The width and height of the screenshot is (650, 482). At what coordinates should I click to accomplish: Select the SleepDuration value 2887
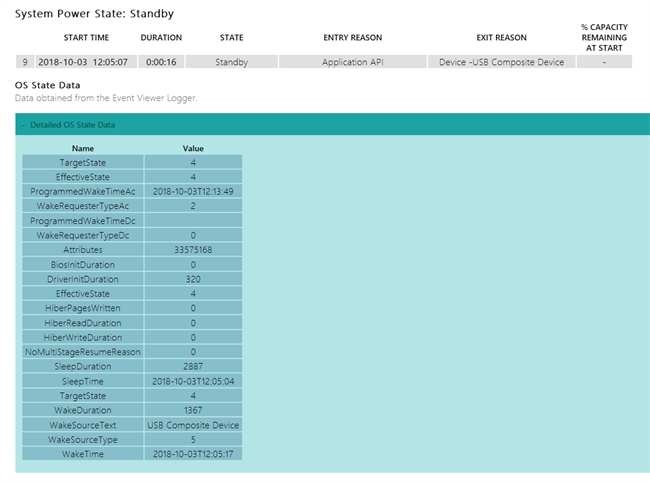[193, 366]
